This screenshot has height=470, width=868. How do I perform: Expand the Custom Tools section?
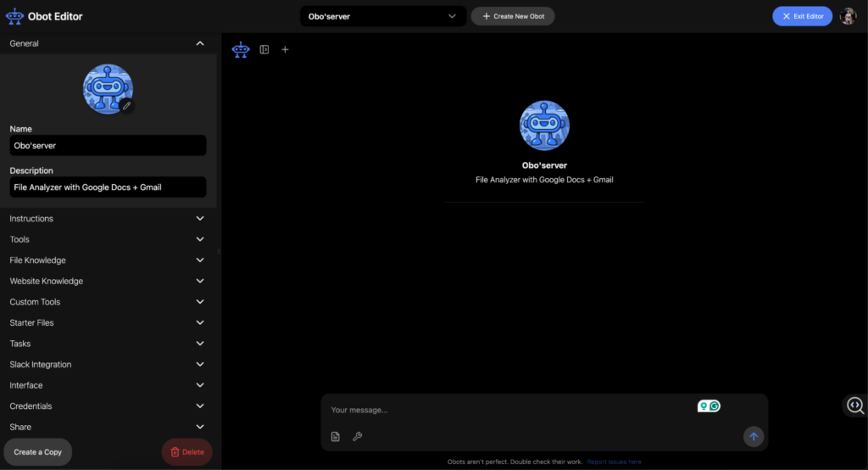(108, 302)
